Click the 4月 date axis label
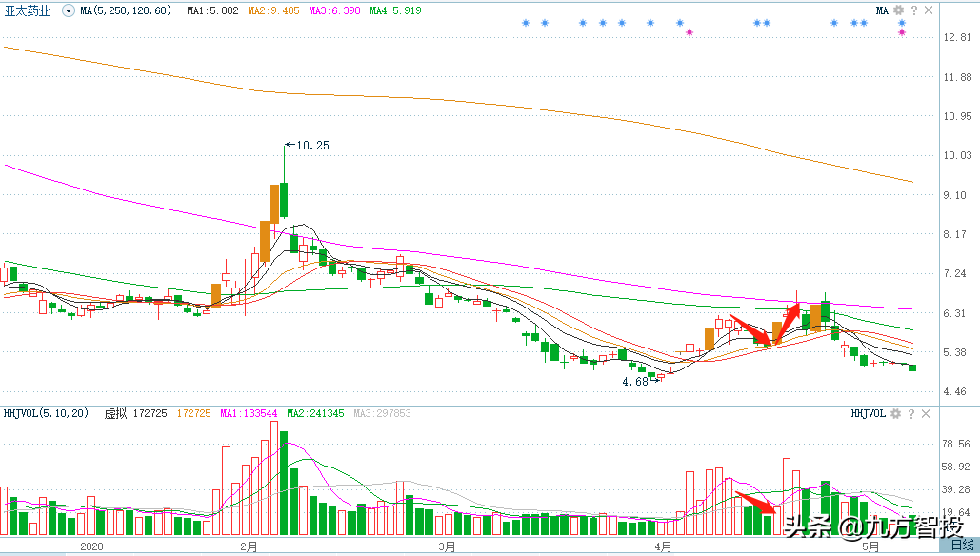The image size is (980, 556). 663,546
